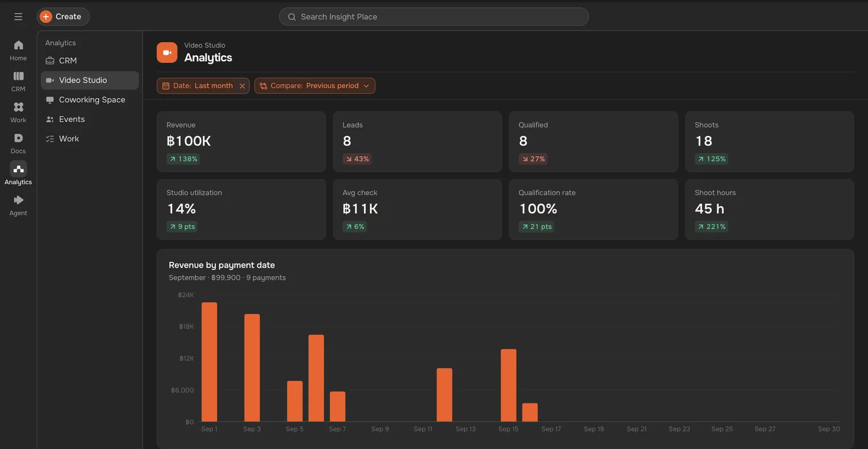Click the Qualification rate 100% card

pyautogui.click(x=594, y=210)
